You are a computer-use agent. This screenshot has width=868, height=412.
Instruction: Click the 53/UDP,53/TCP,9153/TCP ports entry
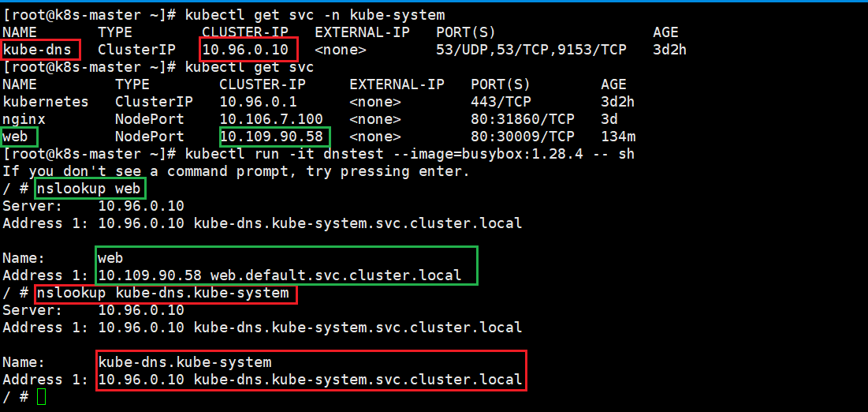point(531,50)
